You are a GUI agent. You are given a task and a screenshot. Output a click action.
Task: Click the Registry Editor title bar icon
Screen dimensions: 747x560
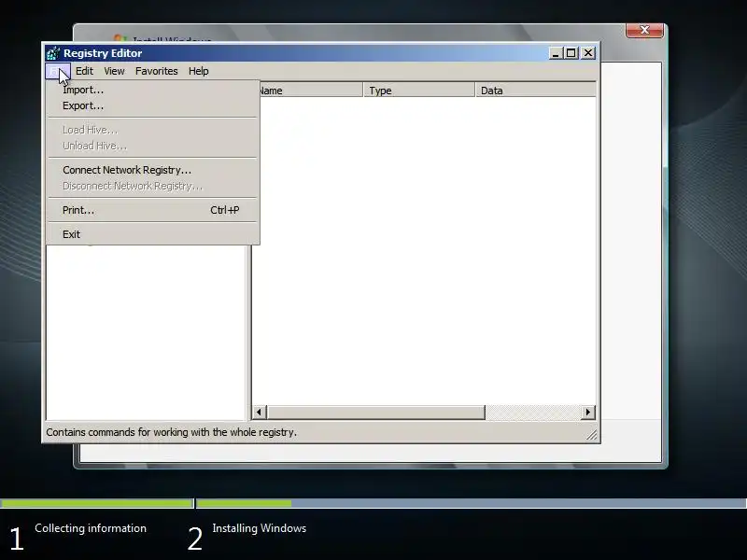tap(53, 53)
